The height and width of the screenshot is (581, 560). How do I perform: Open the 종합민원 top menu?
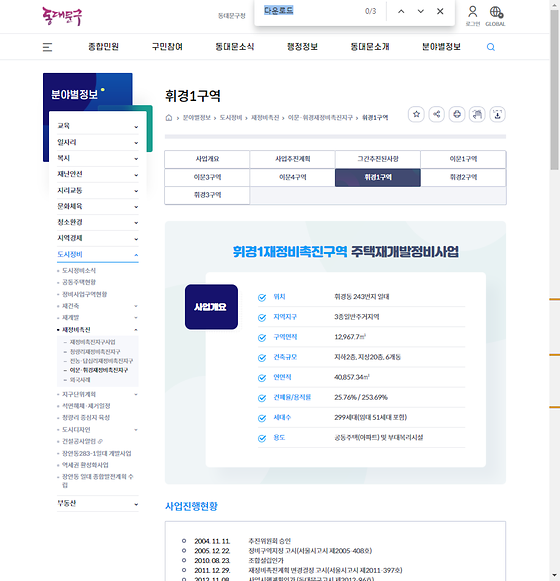(103, 47)
